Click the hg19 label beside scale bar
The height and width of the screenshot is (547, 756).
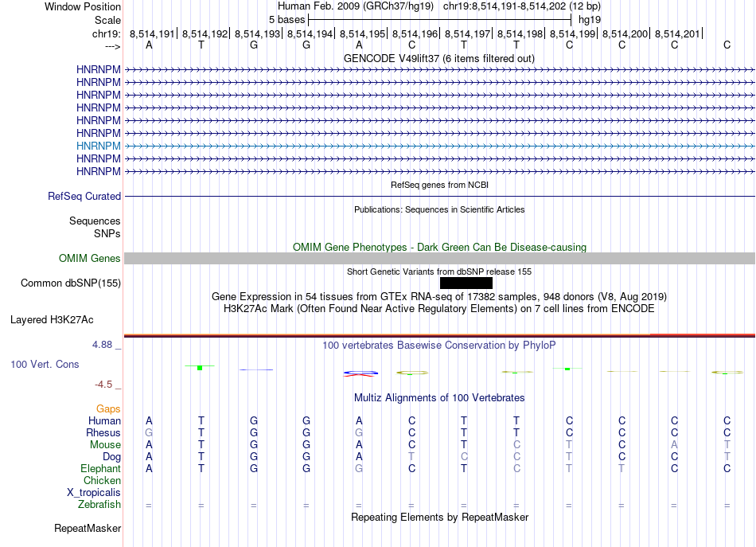coord(590,20)
